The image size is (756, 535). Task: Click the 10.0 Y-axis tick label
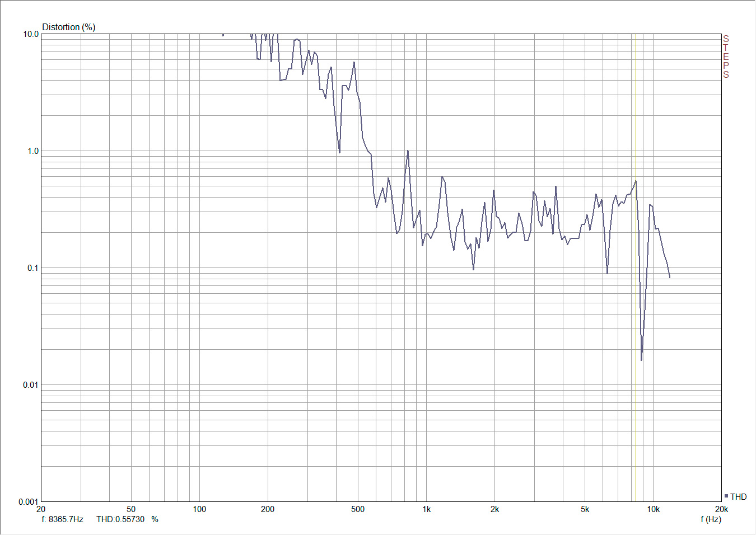(x=31, y=34)
